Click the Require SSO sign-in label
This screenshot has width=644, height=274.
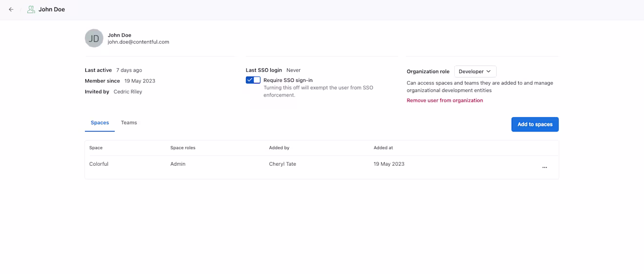[288, 80]
